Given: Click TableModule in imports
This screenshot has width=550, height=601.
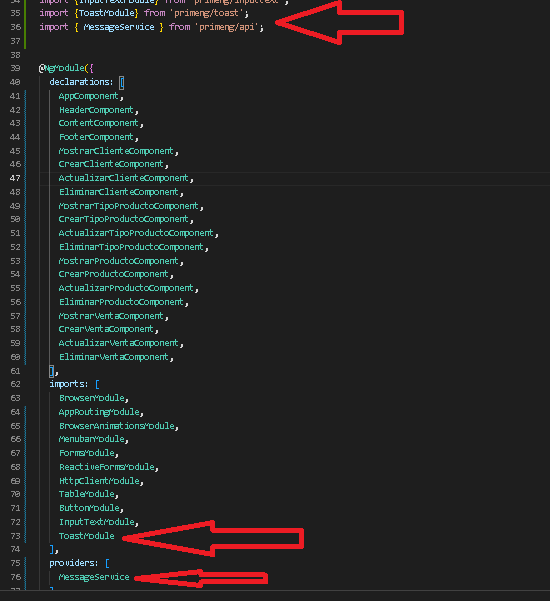Looking at the screenshot, I should coord(86,494).
